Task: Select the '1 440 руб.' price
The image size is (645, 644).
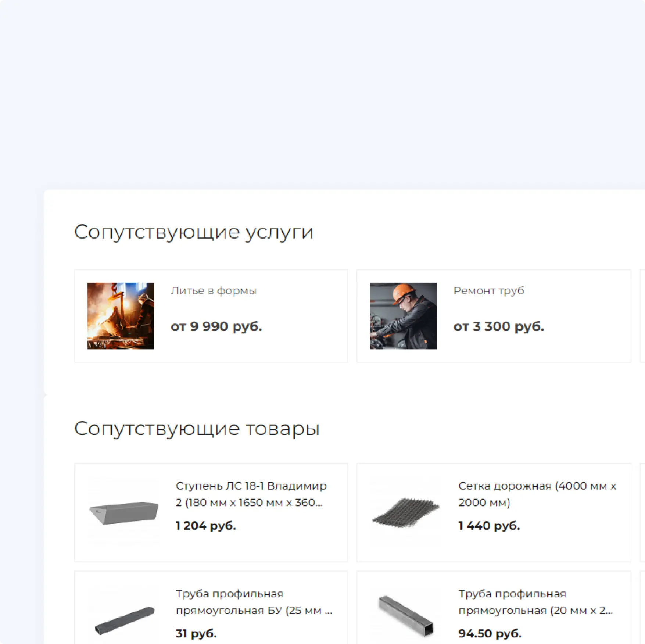Action: pos(489,526)
